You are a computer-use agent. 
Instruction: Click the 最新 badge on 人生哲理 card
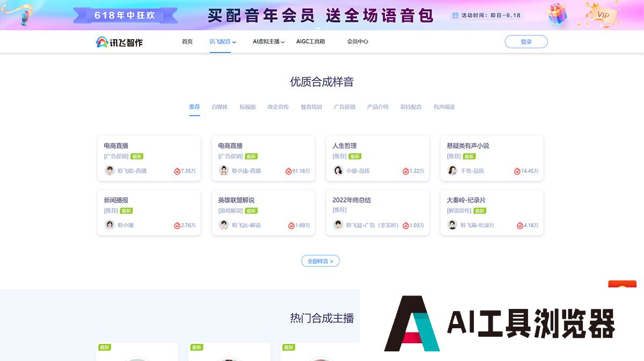(x=355, y=156)
